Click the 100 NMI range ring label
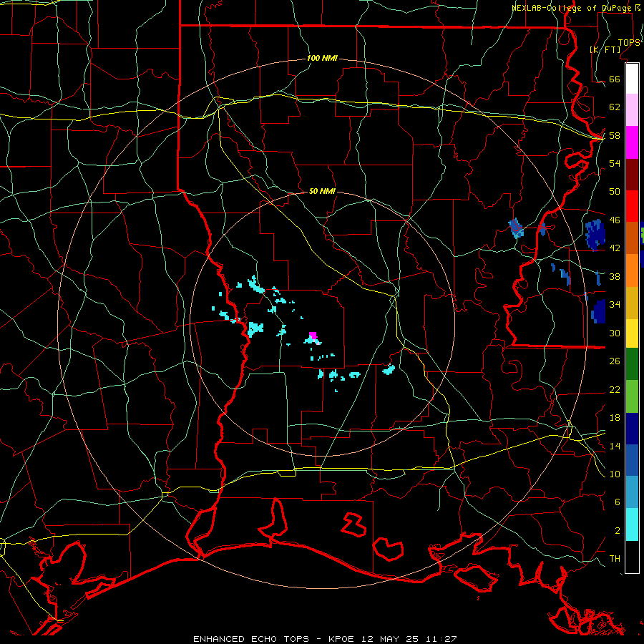Screen dimensions: 644x644 click(x=322, y=58)
